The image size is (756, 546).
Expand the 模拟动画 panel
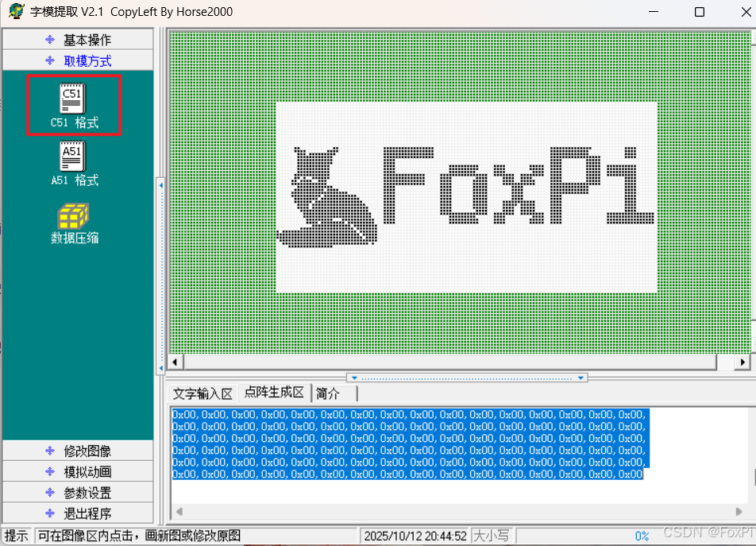coord(78,472)
